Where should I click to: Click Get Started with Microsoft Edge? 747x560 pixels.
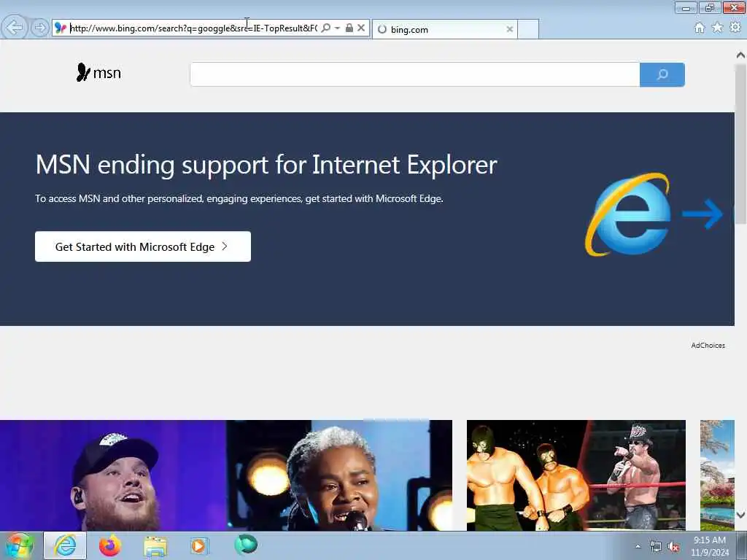click(142, 246)
